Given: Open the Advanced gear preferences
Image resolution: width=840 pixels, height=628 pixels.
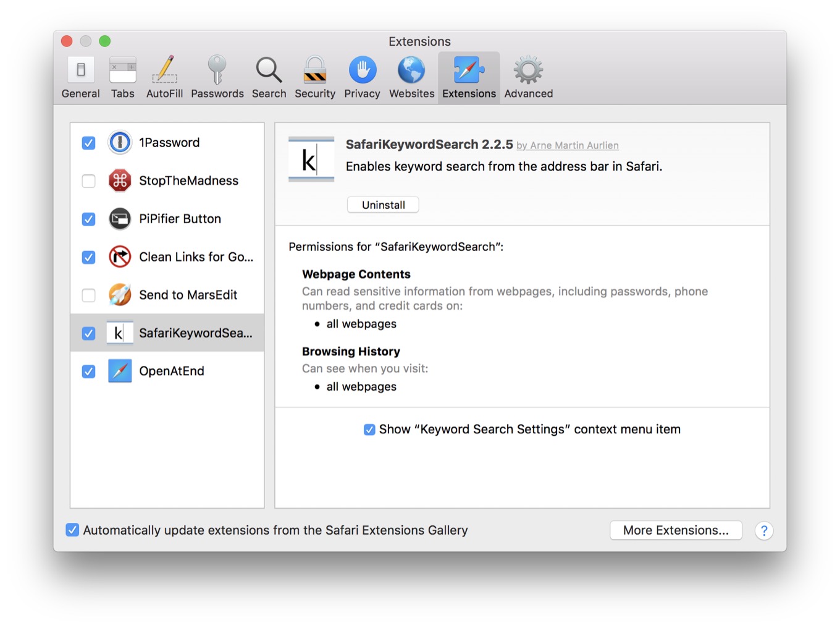Looking at the screenshot, I should pos(528,77).
